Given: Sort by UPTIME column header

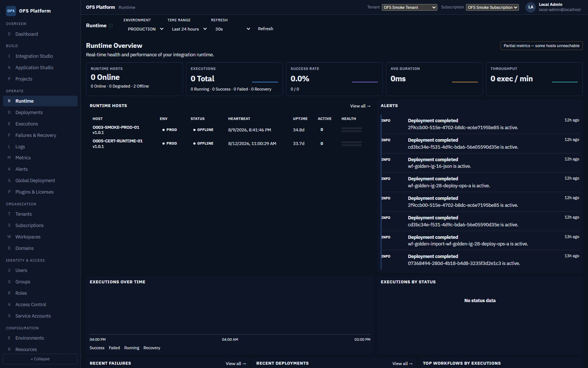Looking at the screenshot, I should pos(300,119).
